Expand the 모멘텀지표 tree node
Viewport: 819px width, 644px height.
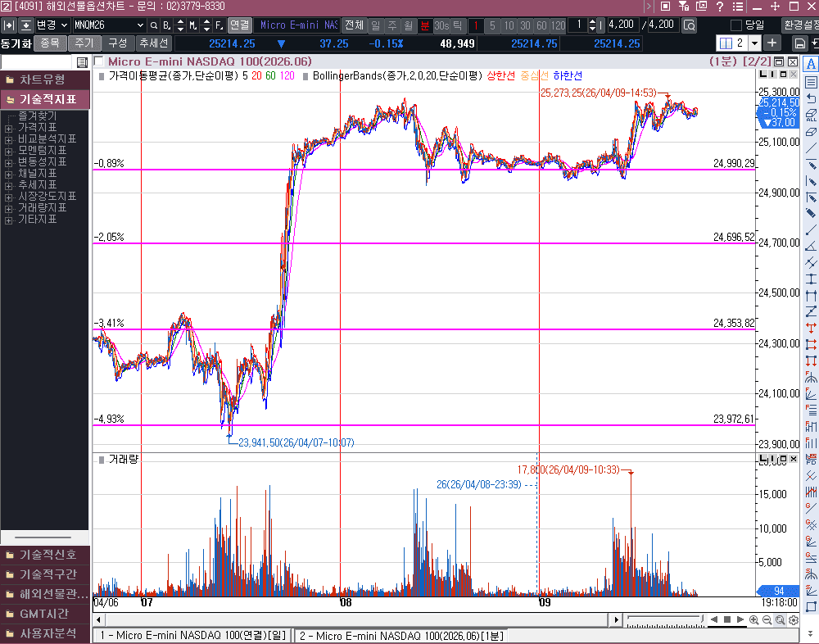point(9,151)
